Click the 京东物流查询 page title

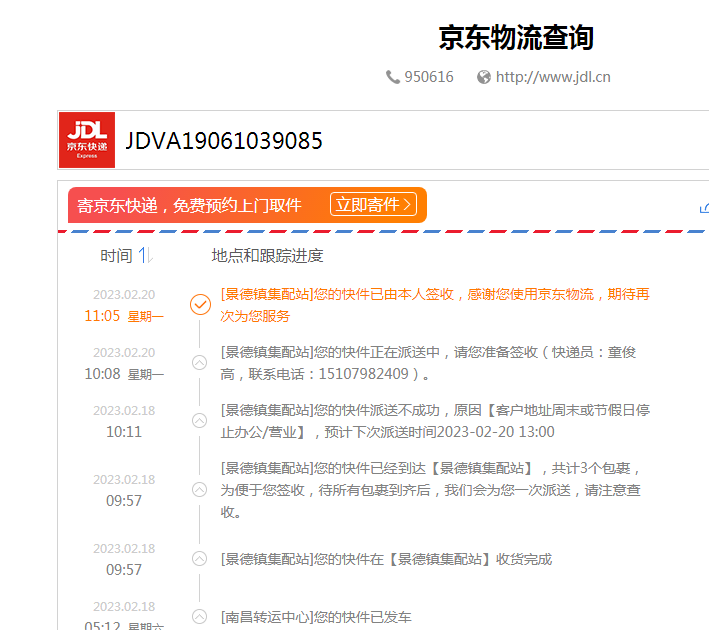[x=516, y=38]
